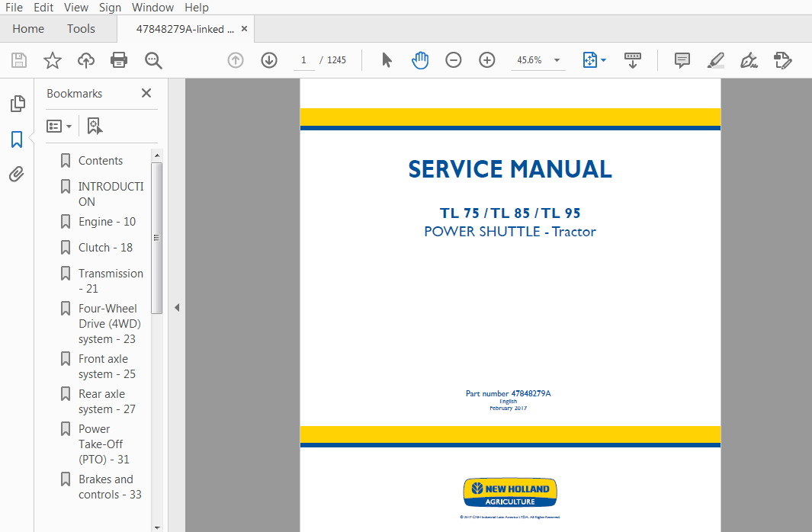The height and width of the screenshot is (532, 812).
Task: Close the Bookmarks panel
Action: [146, 93]
